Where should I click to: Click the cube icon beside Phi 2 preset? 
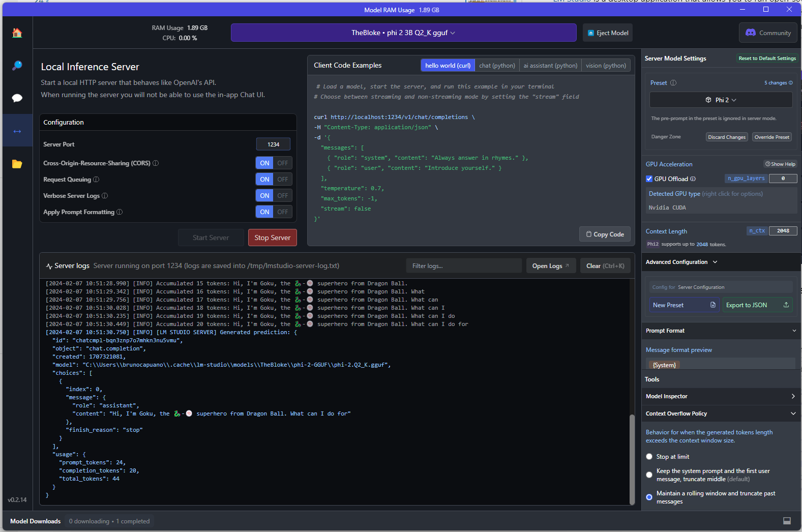708,100
